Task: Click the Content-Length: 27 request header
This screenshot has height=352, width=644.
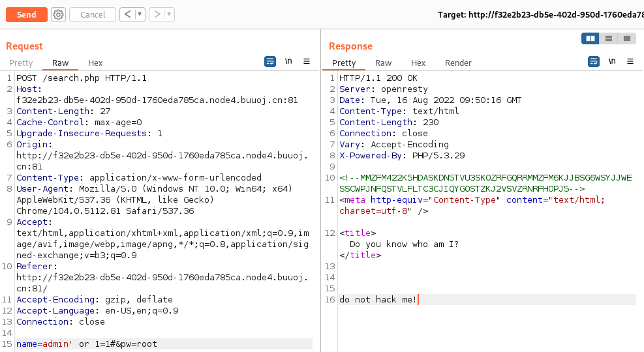Action: pos(63,111)
